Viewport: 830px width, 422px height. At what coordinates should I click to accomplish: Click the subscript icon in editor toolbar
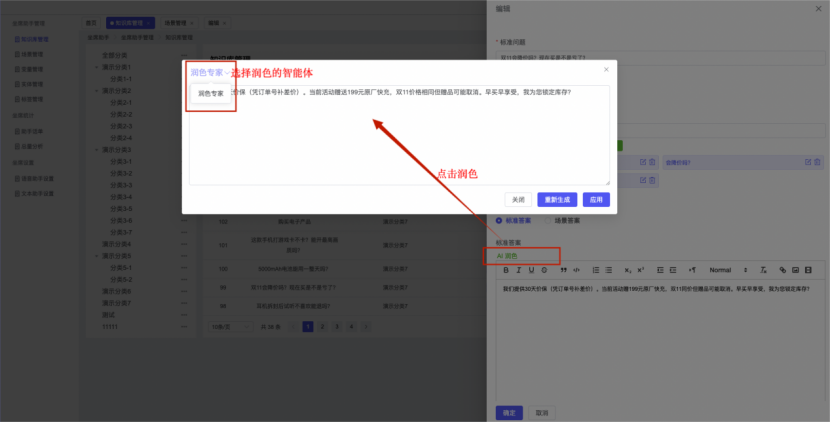(627, 270)
